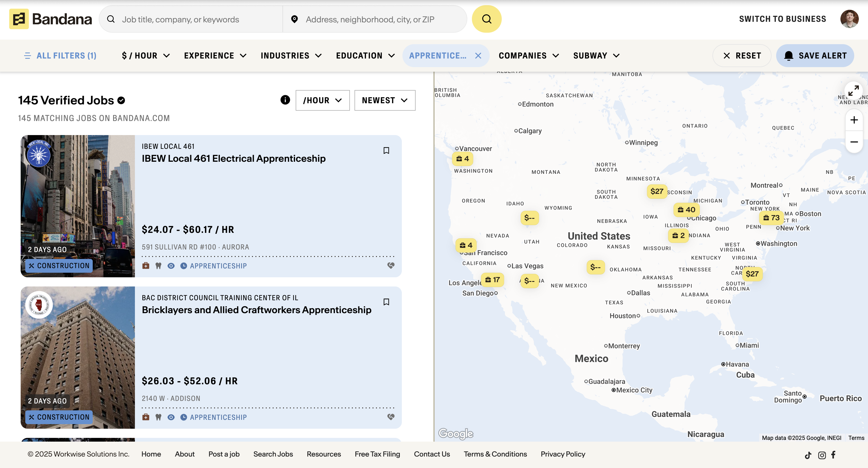Open the TikTok link in footer
Image resolution: width=868 pixels, height=468 pixels.
tap(808, 455)
